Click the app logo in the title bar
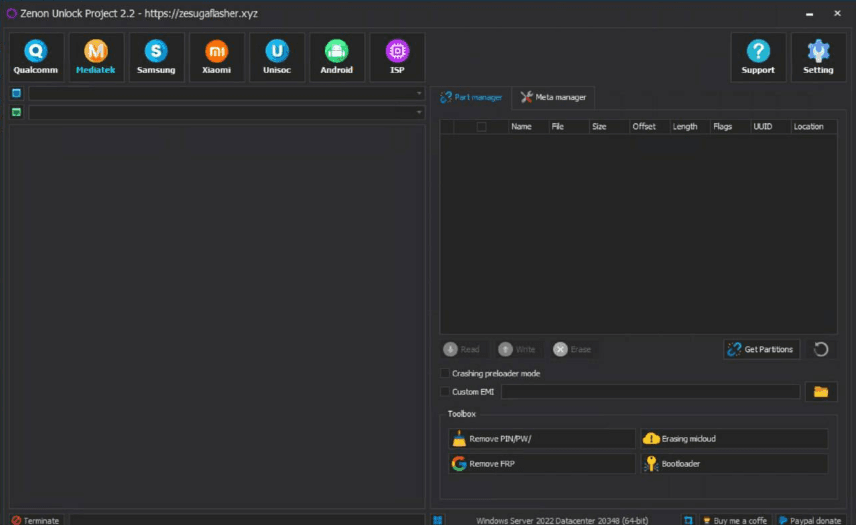856x525 pixels. pyautogui.click(x=11, y=13)
